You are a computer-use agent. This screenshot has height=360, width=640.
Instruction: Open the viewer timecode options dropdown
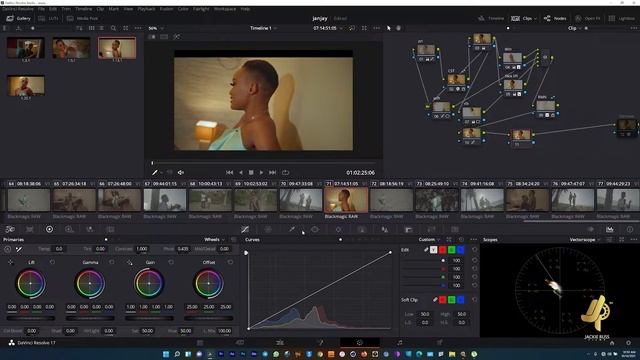point(341,28)
